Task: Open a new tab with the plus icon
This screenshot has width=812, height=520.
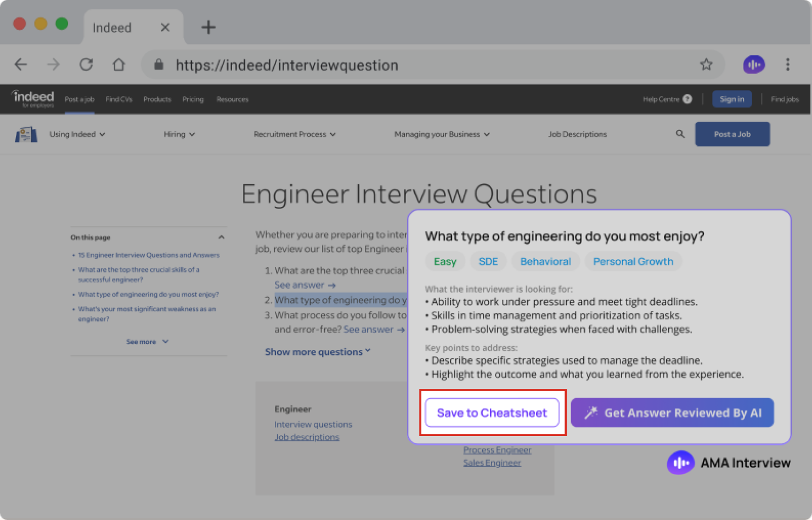Action: tap(208, 27)
